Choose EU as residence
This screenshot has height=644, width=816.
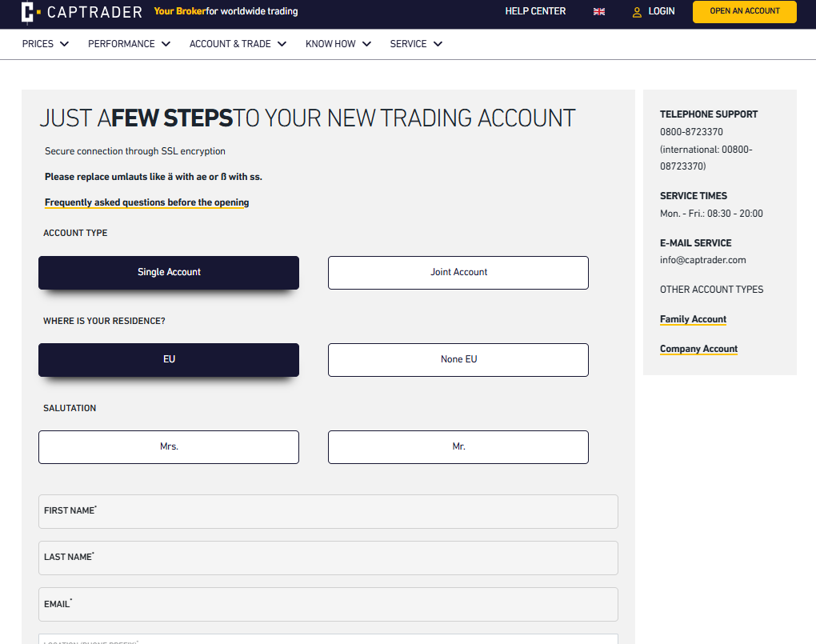click(x=169, y=360)
